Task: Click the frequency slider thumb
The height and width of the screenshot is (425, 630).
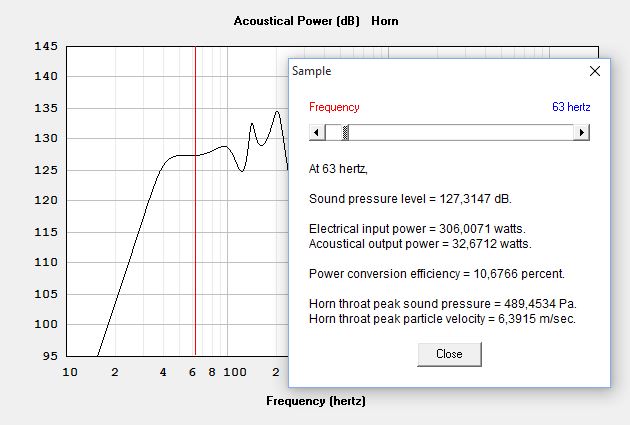Action: pyautogui.click(x=345, y=132)
